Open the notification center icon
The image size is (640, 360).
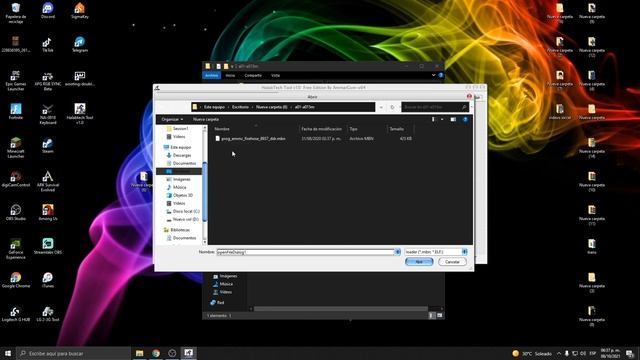(630, 353)
